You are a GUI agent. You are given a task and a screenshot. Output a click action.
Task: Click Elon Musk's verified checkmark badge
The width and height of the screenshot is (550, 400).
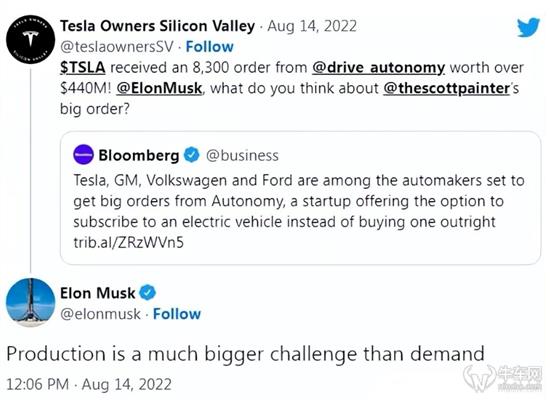[148, 293]
